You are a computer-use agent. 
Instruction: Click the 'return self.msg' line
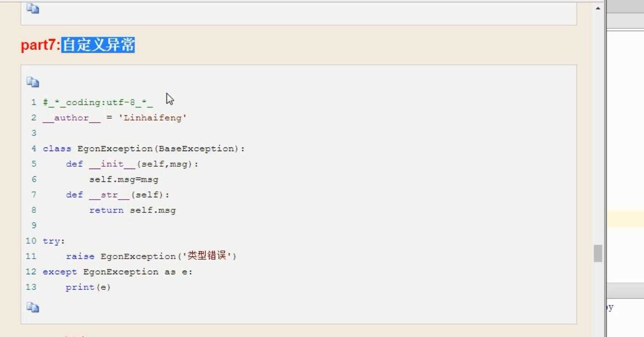pos(132,210)
